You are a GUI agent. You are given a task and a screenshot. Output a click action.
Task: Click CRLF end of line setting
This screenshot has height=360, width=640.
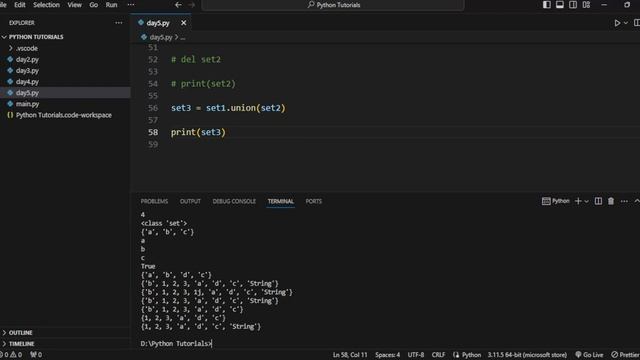438,355
